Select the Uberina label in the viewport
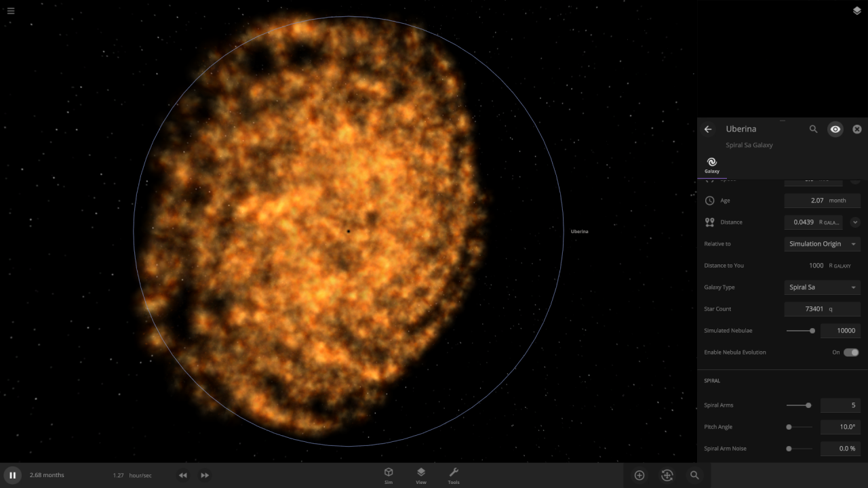This screenshot has width=868, height=488. pos(580,232)
